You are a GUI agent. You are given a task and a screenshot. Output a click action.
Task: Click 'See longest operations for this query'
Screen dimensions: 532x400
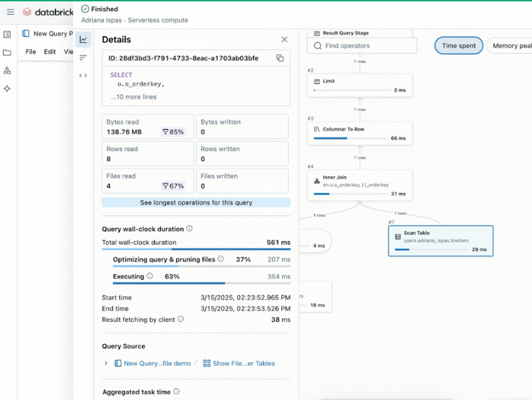[x=196, y=203]
